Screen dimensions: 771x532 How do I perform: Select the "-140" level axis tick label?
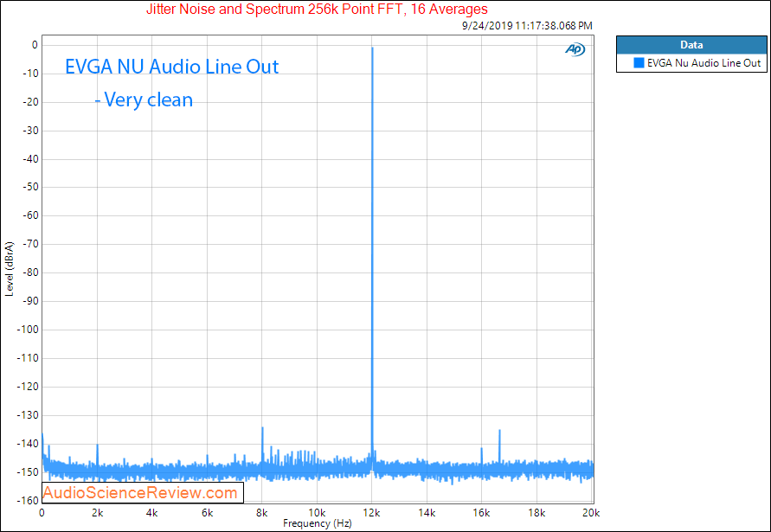28,444
